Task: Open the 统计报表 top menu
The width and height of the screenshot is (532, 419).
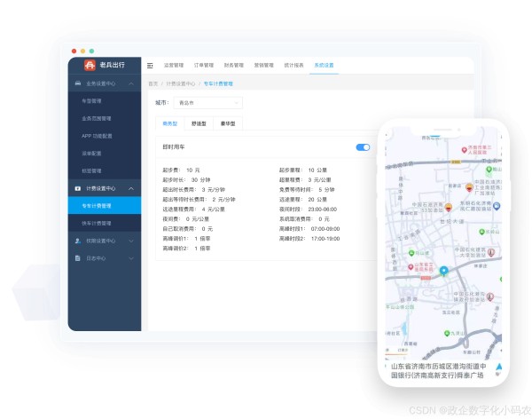Action: (x=293, y=65)
